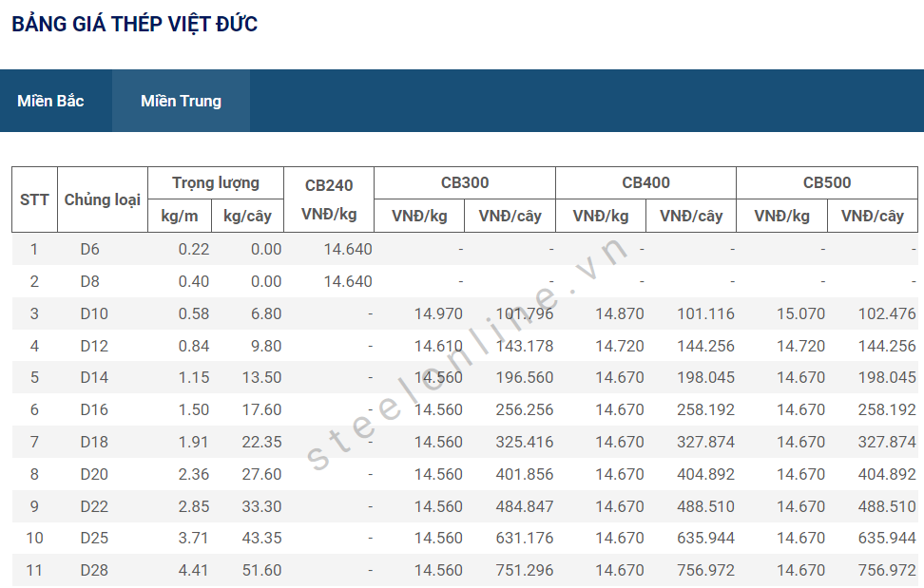The height and width of the screenshot is (588, 924).
Task: Click the 4.41 kg/m value for D28
Action: 194,570
